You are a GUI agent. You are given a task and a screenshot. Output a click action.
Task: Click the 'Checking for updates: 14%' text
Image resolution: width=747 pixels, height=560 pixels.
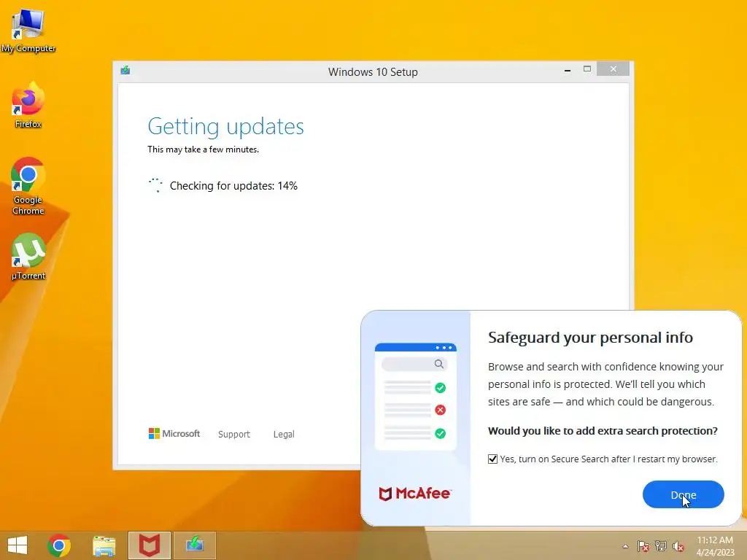[233, 186]
